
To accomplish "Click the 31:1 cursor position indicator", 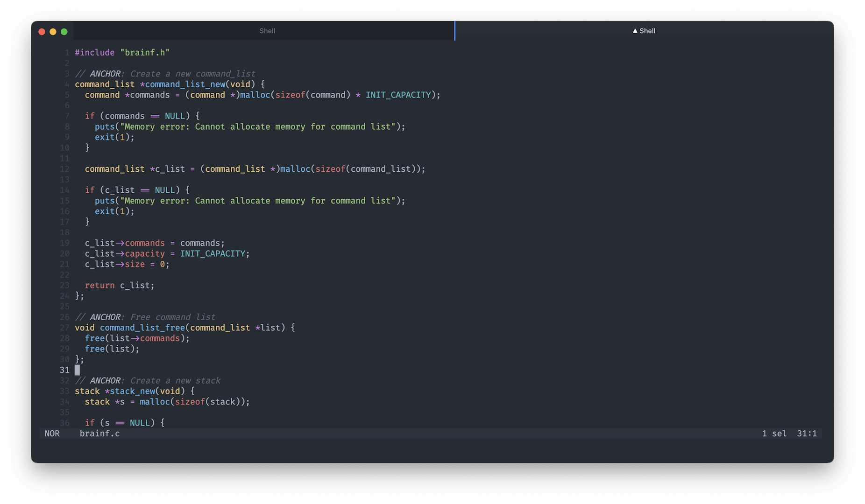I will click(x=807, y=434).
